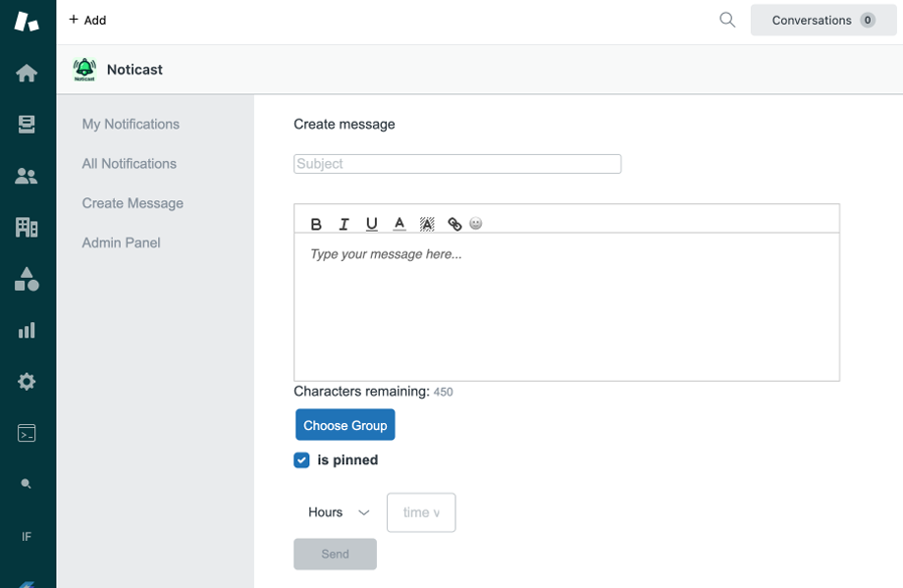Click inside the Subject input field
903x588 pixels.
point(456,163)
